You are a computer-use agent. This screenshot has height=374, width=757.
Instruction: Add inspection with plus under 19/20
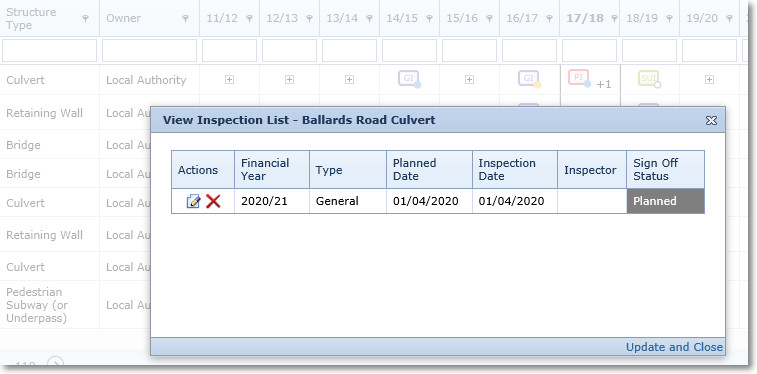coord(709,80)
